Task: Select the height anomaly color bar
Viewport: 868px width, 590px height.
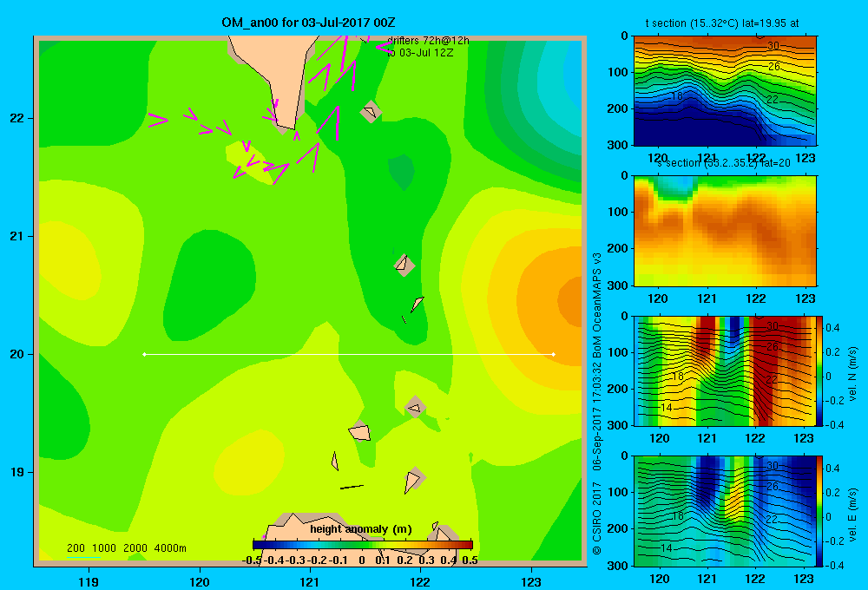Action: pyautogui.click(x=363, y=545)
